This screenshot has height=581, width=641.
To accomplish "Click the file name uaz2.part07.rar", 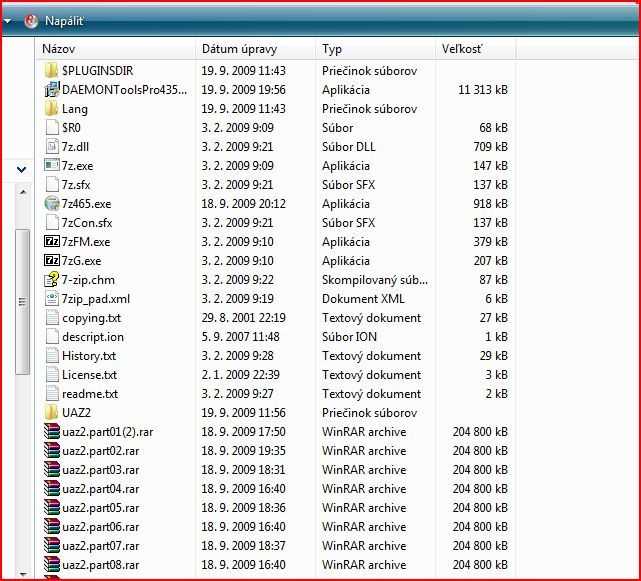I will click(101, 546).
